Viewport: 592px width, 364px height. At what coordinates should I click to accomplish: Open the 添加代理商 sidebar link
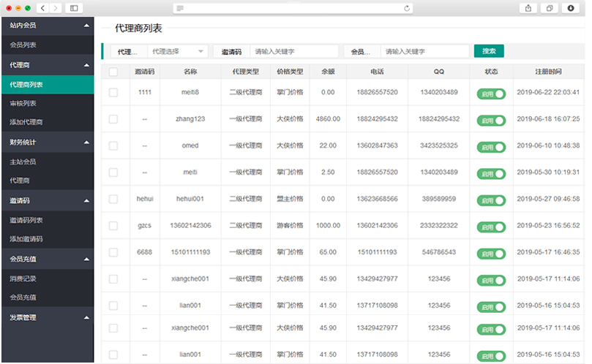pos(26,123)
